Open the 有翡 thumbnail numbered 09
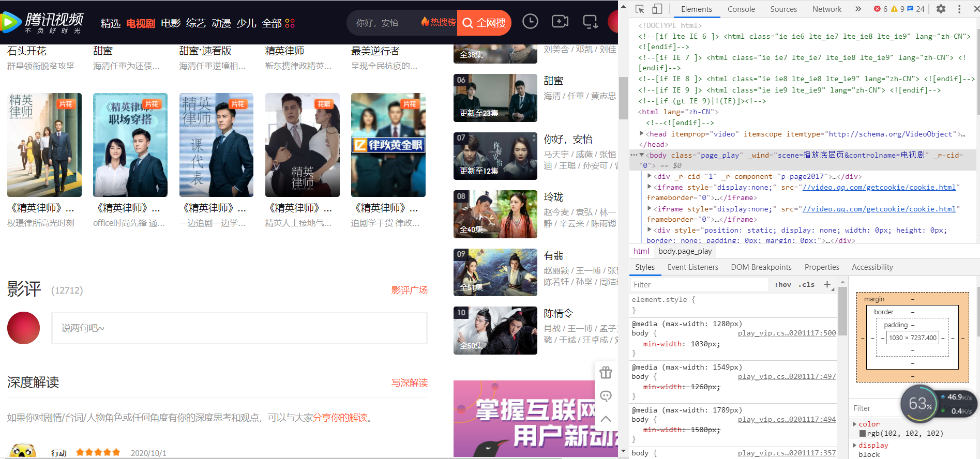Screen dimensions: 980x459 [x=495, y=272]
